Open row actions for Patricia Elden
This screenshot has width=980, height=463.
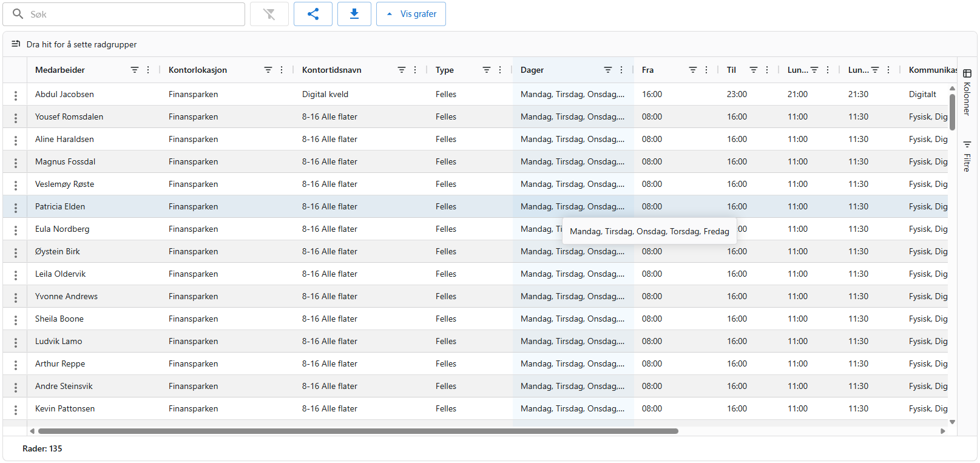coord(16,207)
